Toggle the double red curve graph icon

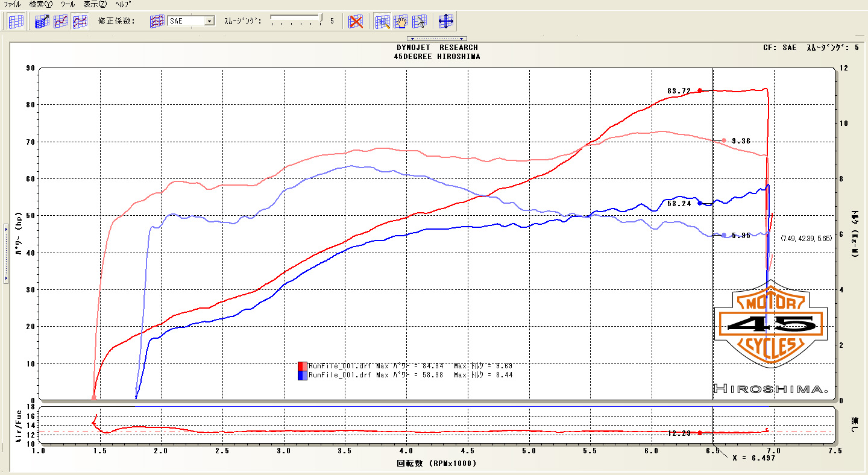coord(80,22)
